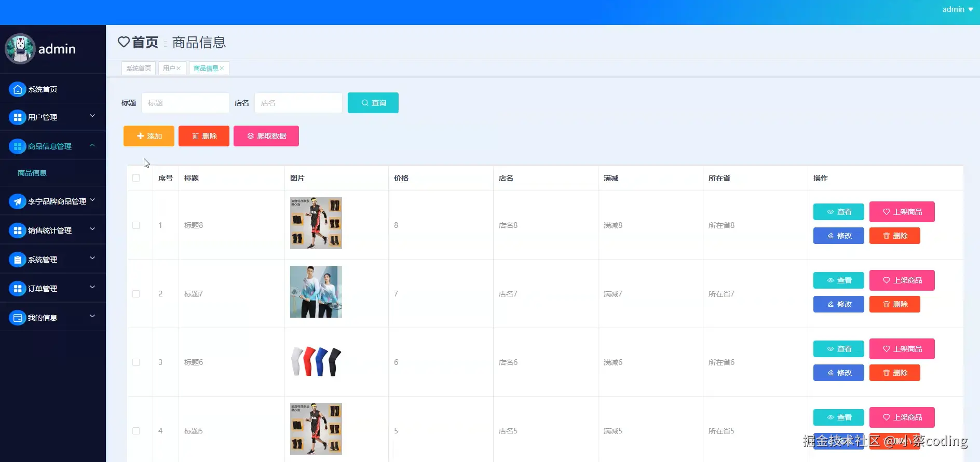Expand the 李宁品牌商品管理 chevron

92,200
